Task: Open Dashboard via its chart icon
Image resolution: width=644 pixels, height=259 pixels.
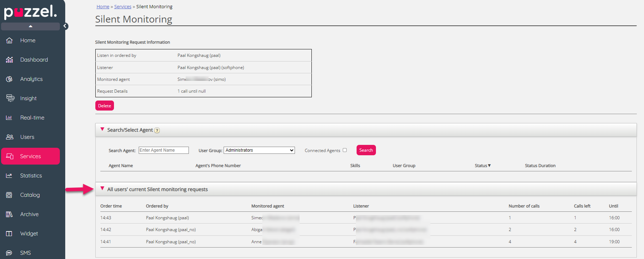Action: [x=9, y=60]
